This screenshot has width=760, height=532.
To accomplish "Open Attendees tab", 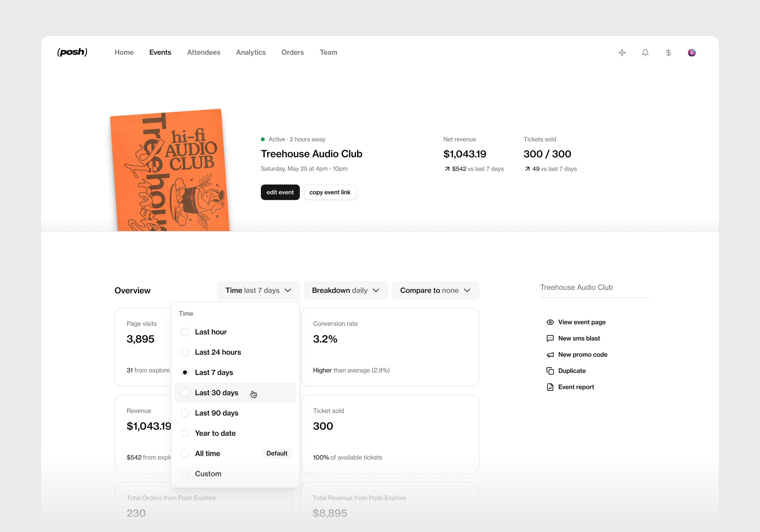I will click(x=204, y=52).
